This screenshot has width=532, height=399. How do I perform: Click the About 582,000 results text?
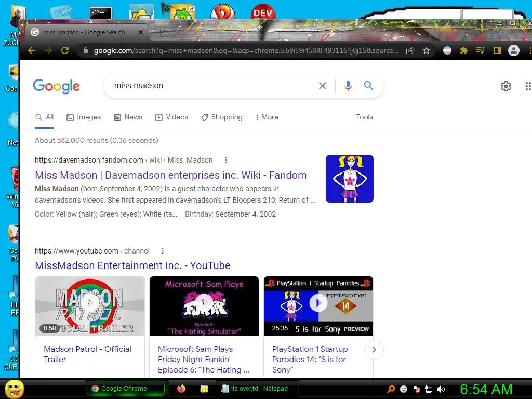[96, 140]
